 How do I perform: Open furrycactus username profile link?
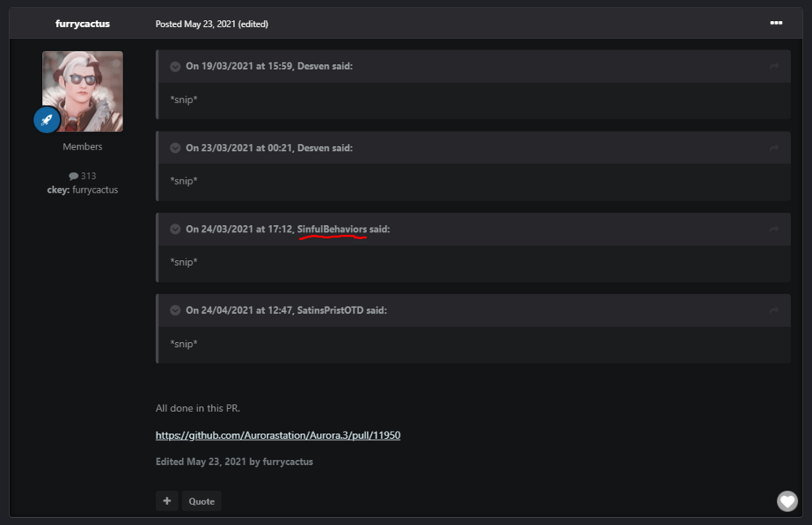point(82,24)
